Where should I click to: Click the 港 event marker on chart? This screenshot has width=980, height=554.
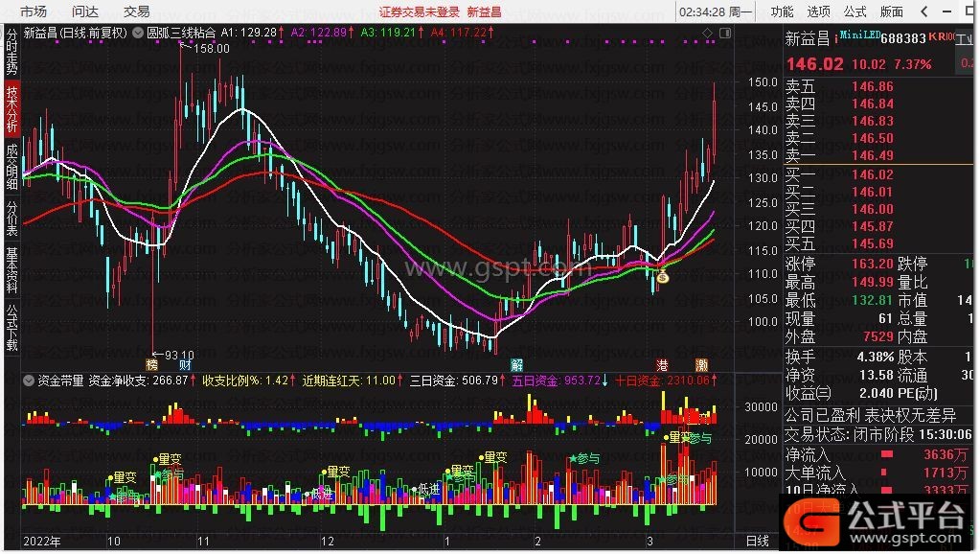click(662, 364)
